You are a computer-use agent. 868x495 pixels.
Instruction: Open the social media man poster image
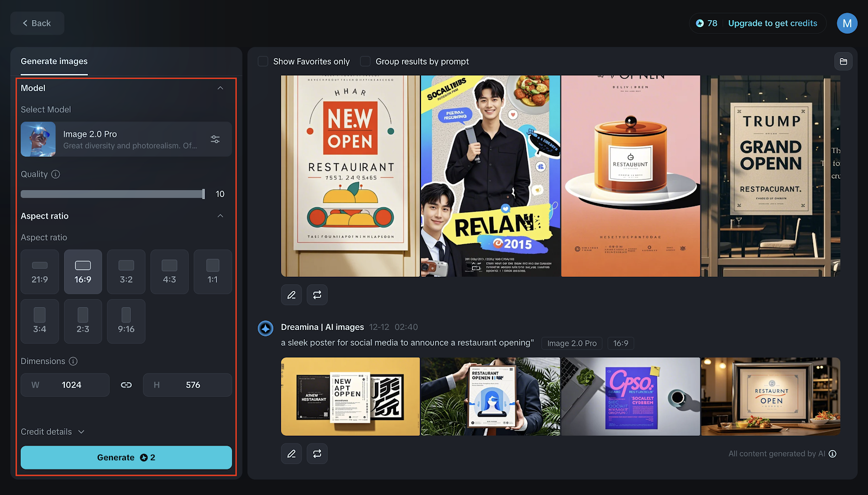(490, 176)
